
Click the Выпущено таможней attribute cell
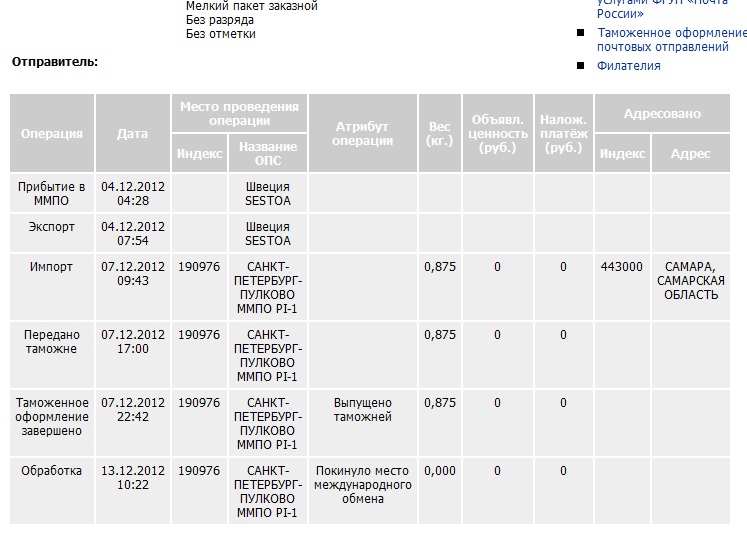362,409
